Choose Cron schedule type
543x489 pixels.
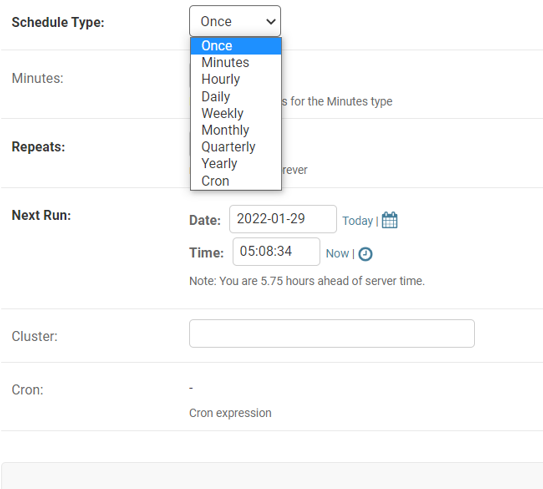tap(236, 181)
